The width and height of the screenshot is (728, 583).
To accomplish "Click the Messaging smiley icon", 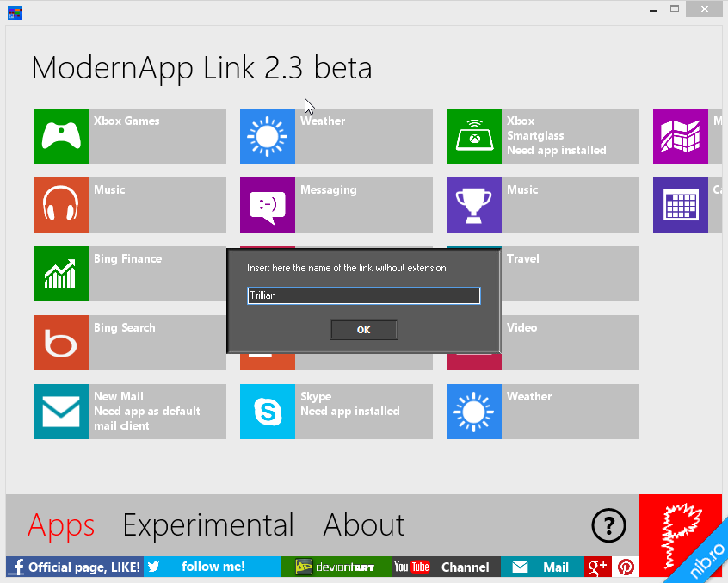I will coord(268,205).
